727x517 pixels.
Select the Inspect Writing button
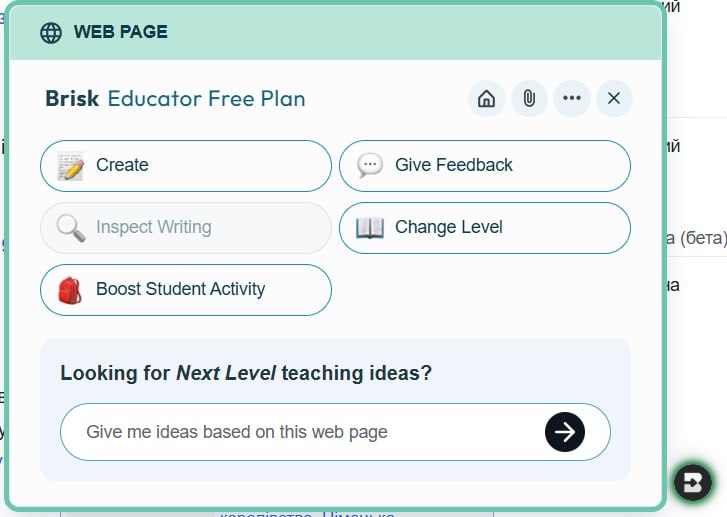[185, 228]
